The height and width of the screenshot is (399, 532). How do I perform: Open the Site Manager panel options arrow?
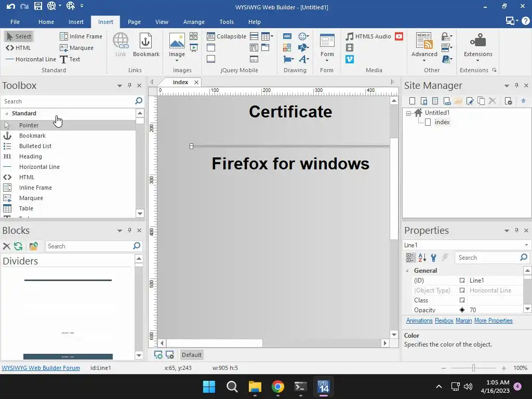pos(507,86)
